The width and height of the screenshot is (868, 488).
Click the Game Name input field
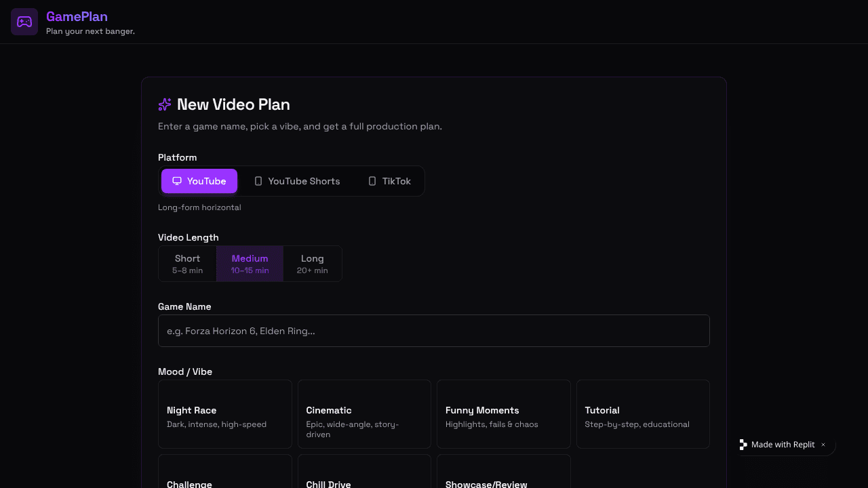point(434,331)
